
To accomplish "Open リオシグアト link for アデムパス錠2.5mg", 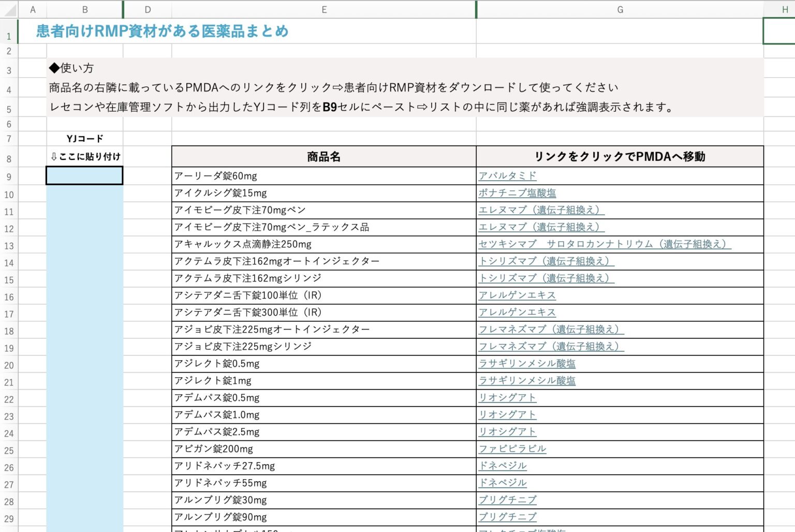I will point(507,432).
